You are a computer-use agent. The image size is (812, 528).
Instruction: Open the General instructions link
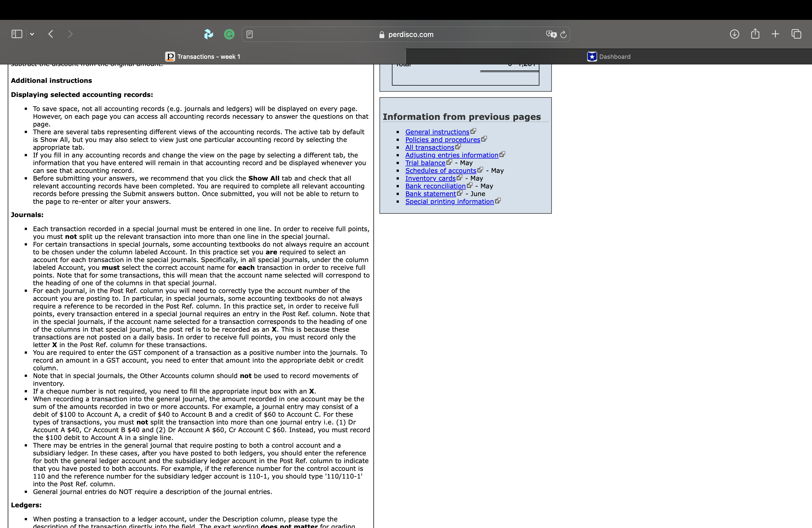pyautogui.click(x=437, y=132)
